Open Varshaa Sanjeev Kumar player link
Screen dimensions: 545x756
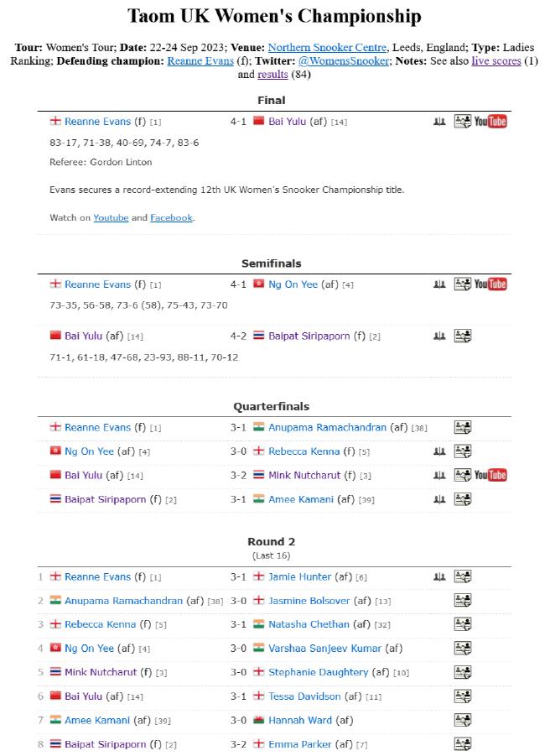pos(324,649)
